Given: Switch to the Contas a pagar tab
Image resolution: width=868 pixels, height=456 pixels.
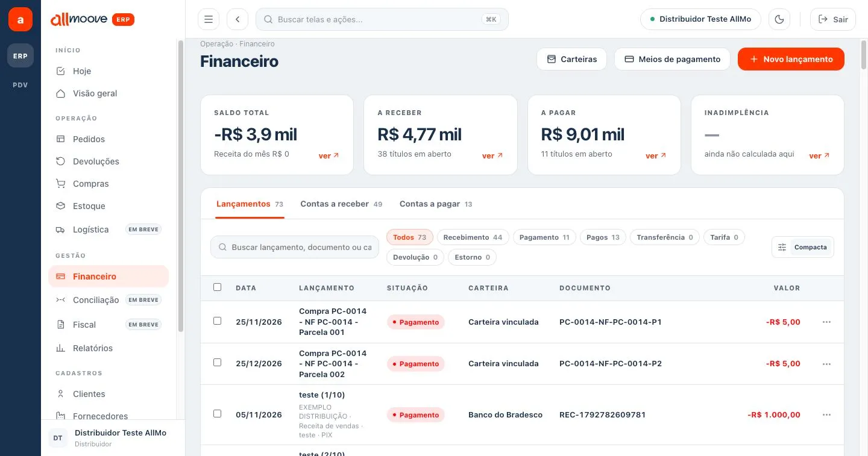Looking at the screenshot, I should pos(436,204).
